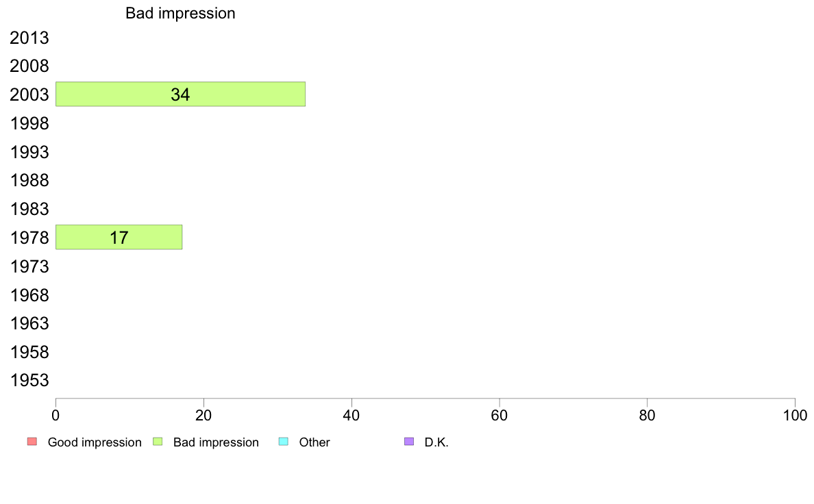814x504 pixels.
Task: Select the 1978 bar labeled 17
Action: tap(119, 237)
